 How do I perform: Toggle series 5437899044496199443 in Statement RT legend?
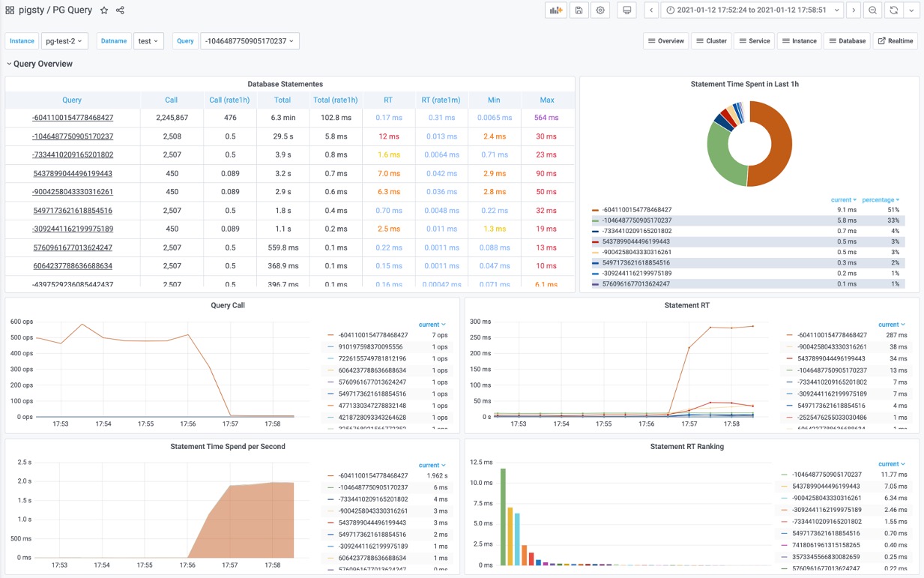pyautogui.click(x=829, y=358)
